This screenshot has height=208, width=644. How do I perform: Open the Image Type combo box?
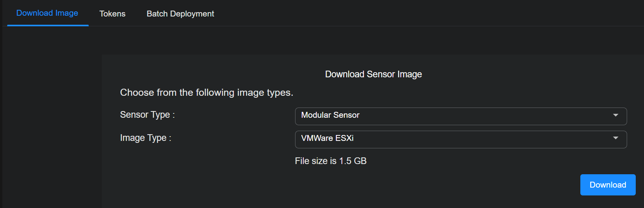461,139
